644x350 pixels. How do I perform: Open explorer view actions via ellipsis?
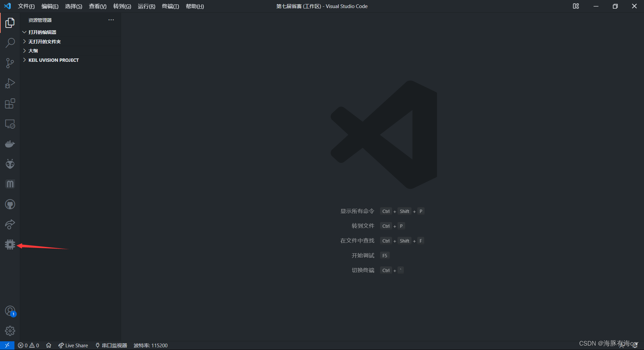[111, 20]
